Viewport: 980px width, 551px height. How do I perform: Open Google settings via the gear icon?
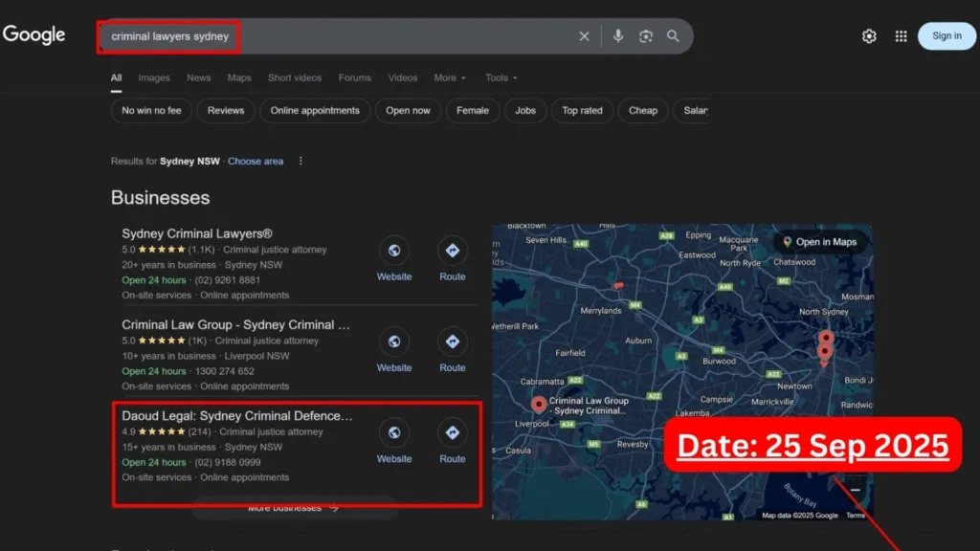pos(869,35)
